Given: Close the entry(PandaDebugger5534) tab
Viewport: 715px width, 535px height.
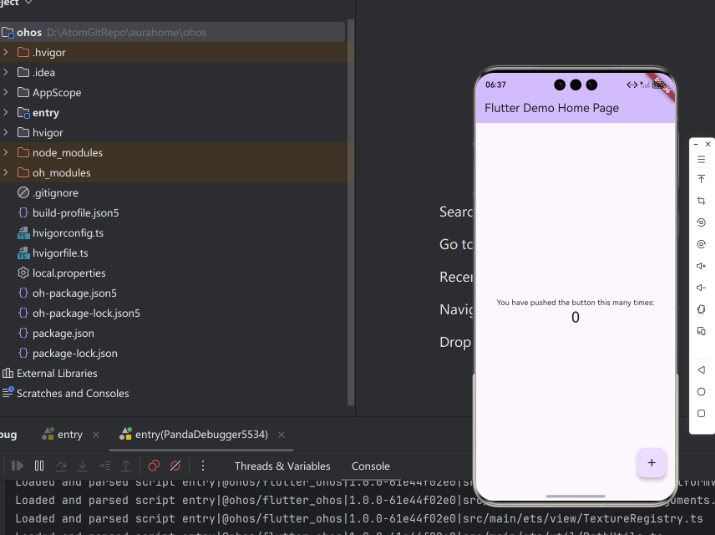Looking at the screenshot, I should pyautogui.click(x=281, y=435).
